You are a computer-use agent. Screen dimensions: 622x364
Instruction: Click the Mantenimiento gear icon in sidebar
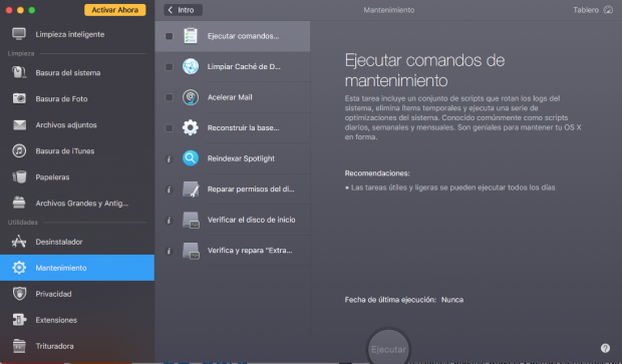coord(19,267)
